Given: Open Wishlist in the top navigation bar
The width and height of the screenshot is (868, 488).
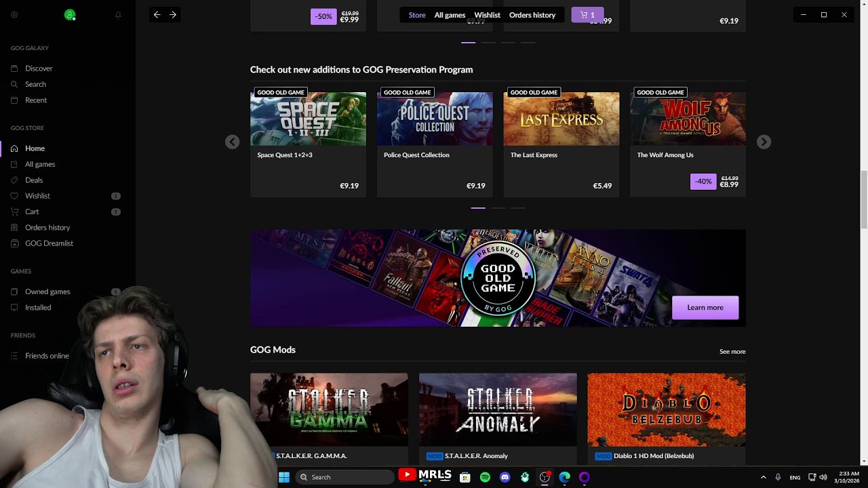Looking at the screenshot, I should tap(487, 15).
